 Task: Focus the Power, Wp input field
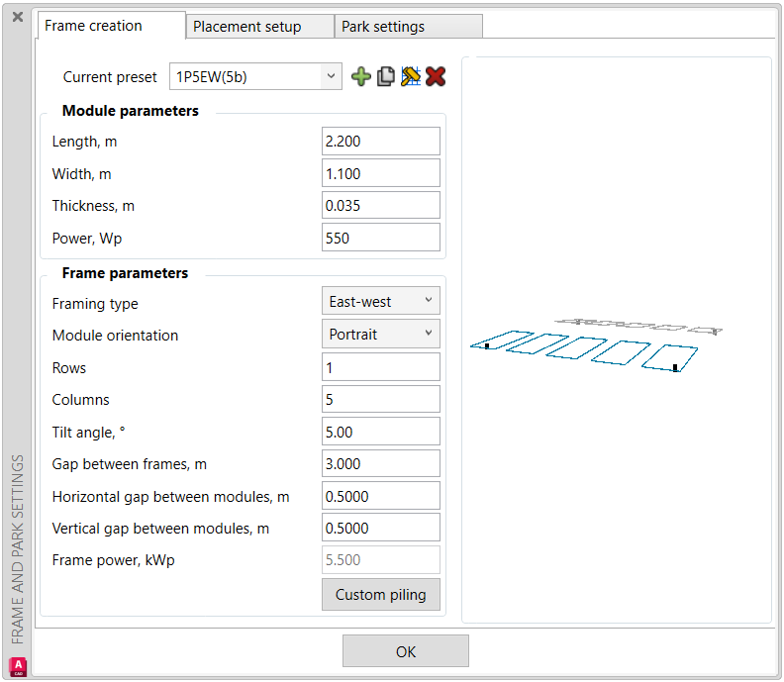(381, 238)
